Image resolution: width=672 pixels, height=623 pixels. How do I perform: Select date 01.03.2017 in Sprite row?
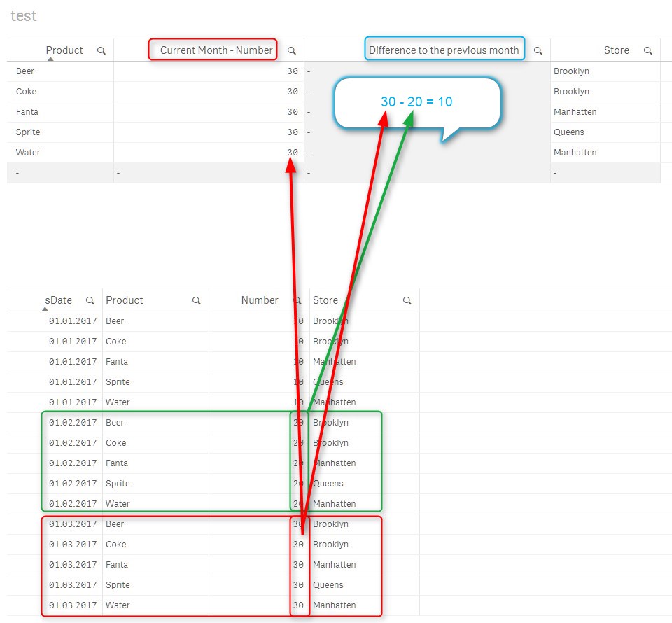(x=73, y=585)
